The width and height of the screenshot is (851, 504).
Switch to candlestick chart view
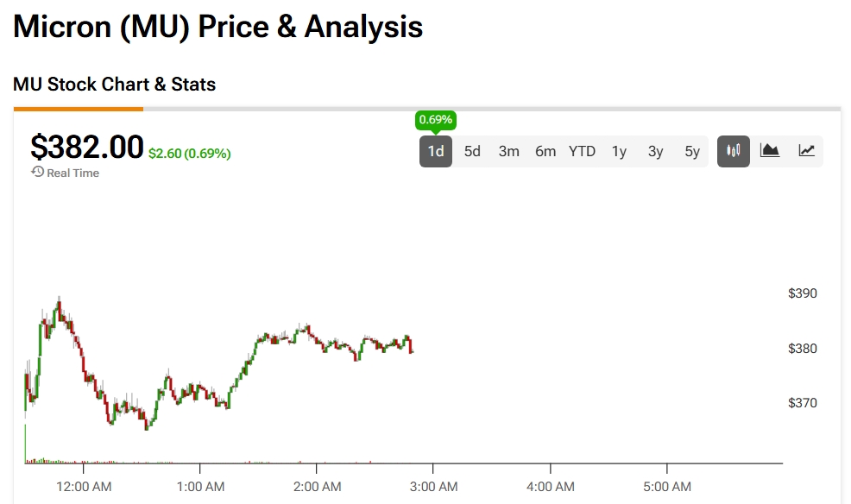734,151
